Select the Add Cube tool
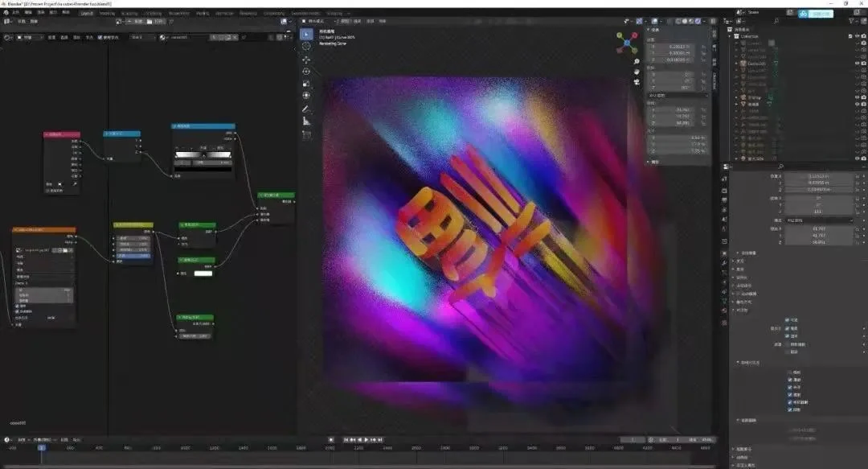 [306, 134]
